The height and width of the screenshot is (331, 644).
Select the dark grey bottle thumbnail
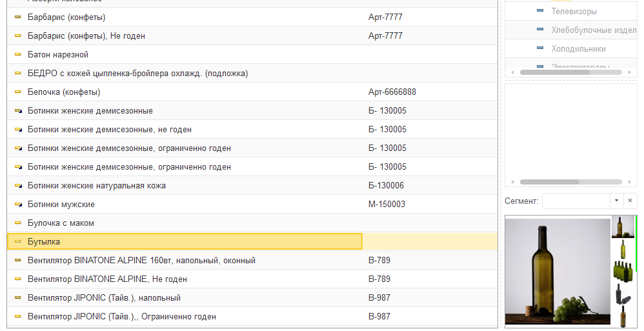(622, 294)
